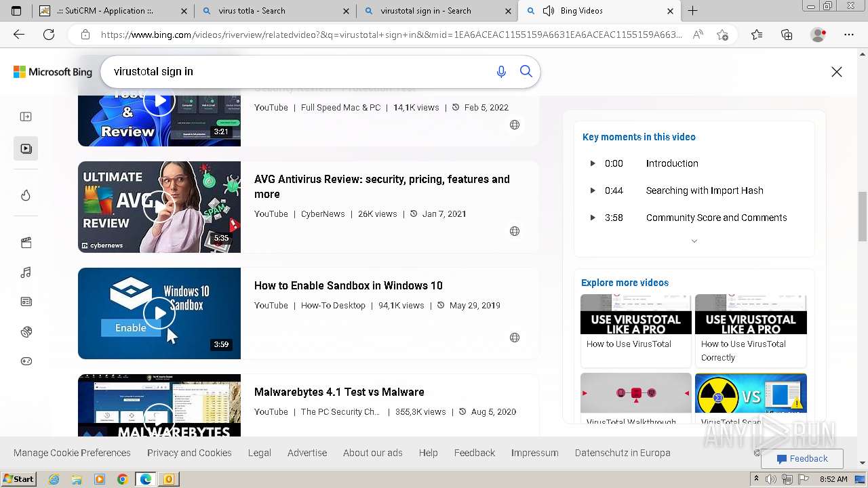Screen dimensions: 868x488
Task: Open the Favorites list icon
Action: coord(757,35)
